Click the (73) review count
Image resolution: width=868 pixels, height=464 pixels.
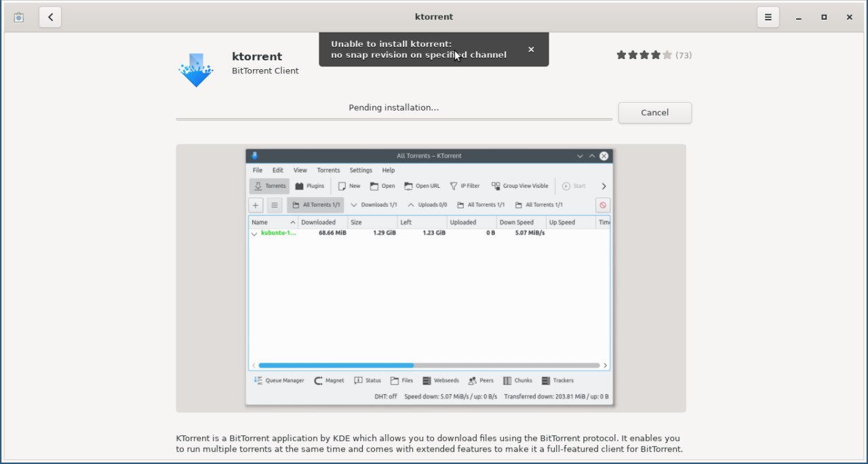[684, 55]
